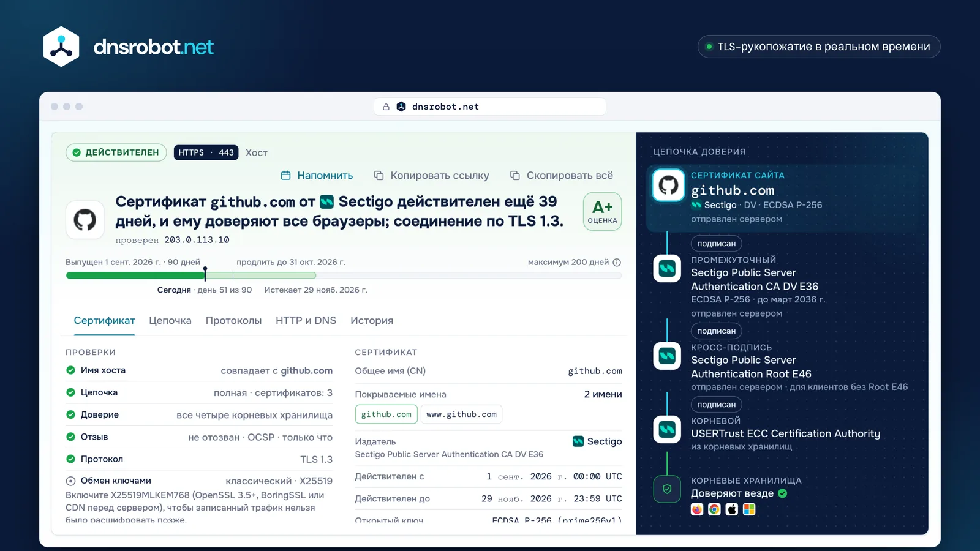Click the Microsoft trust store icon
The image size is (980, 551).
[x=749, y=509]
